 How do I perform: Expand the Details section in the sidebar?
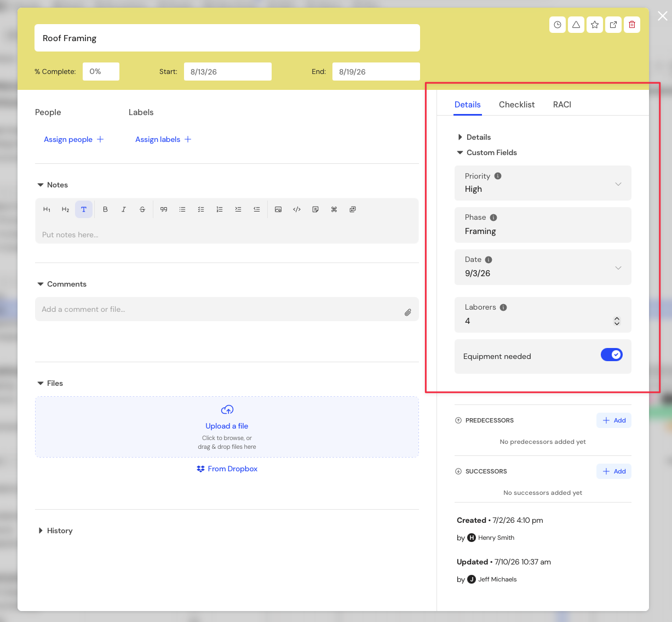pyautogui.click(x=474, y=137)
